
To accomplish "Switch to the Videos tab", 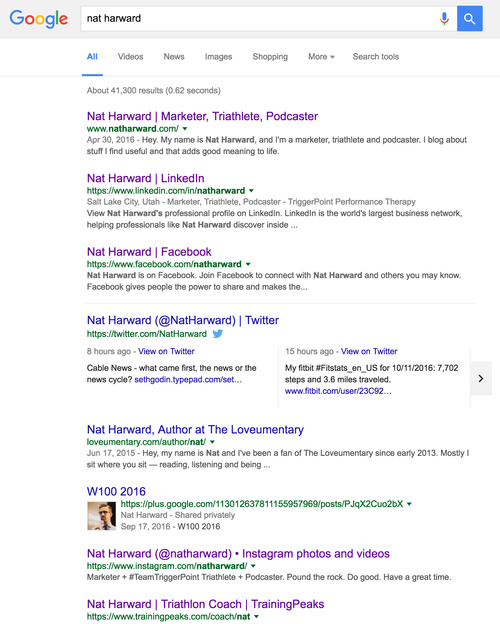I will 130,57.
